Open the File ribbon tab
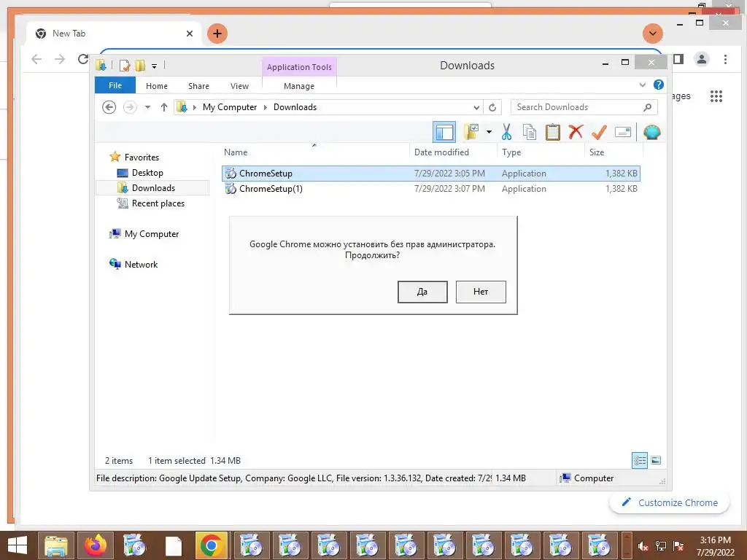747x560 pixels. tap(115, 85)
